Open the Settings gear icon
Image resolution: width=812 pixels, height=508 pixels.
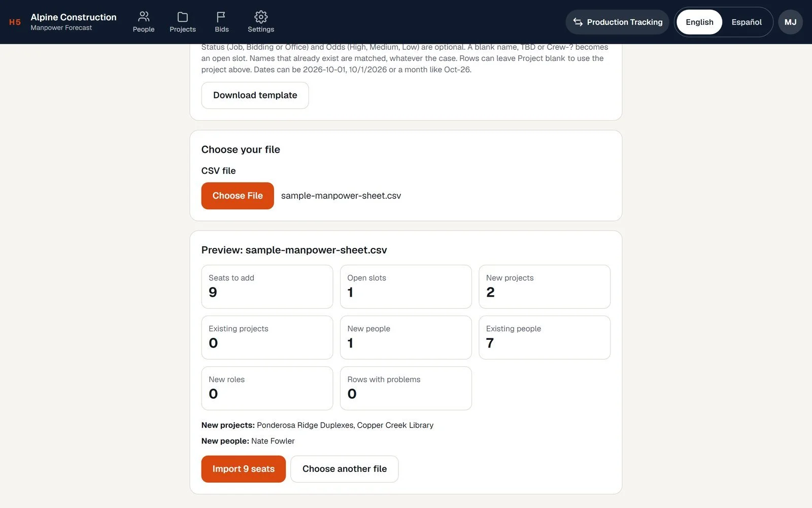[x=261, y=17]
